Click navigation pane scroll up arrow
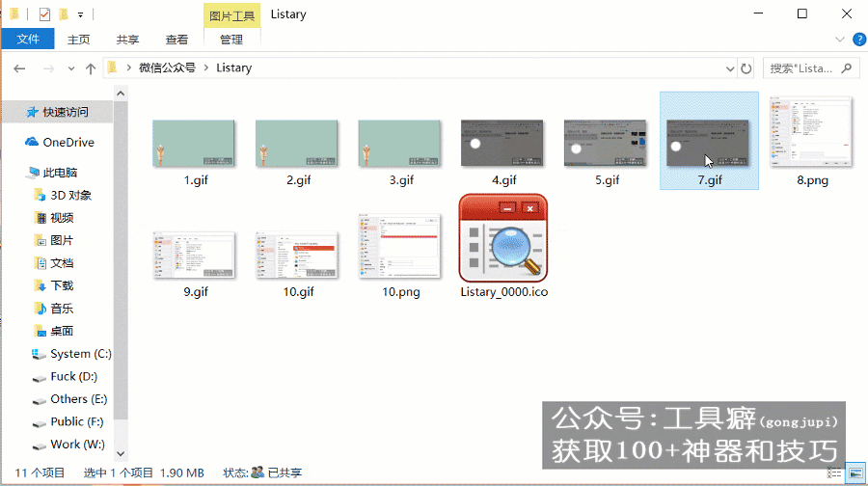The width and height of the screenshot is (868, 486). 121,94
